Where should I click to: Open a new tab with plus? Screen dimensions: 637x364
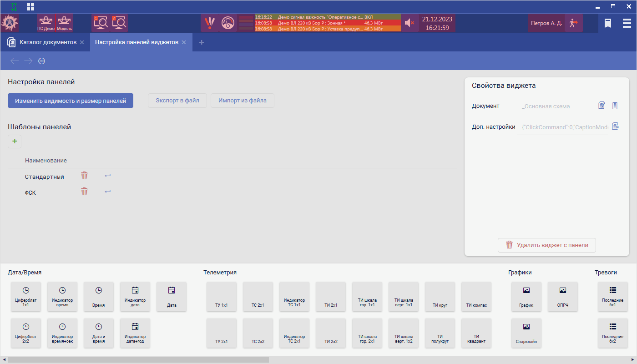pos(202,42)
